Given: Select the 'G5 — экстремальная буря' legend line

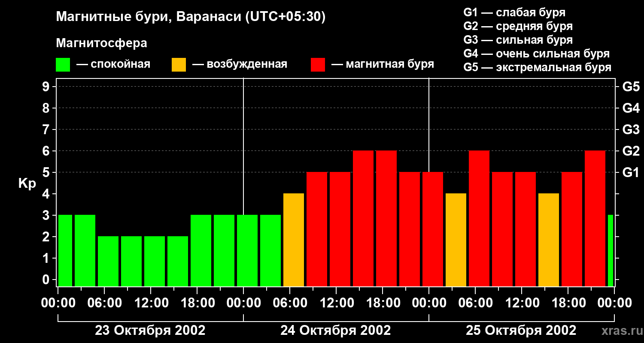Looking at the screenshot, I should [x=538, y=67].
